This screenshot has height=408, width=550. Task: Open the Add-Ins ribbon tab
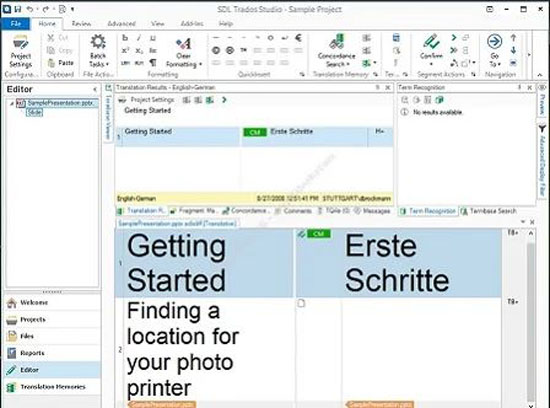tap(192, 24)
